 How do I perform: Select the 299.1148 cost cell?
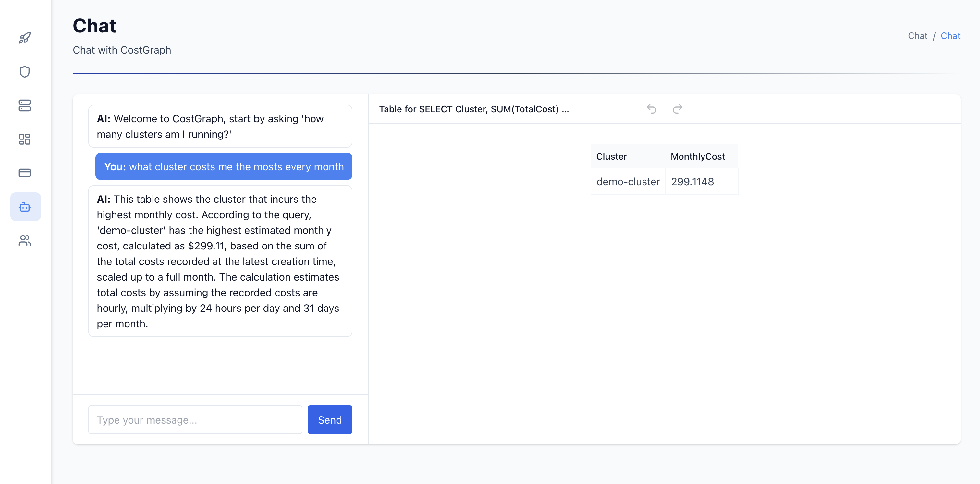pos(692,182)
